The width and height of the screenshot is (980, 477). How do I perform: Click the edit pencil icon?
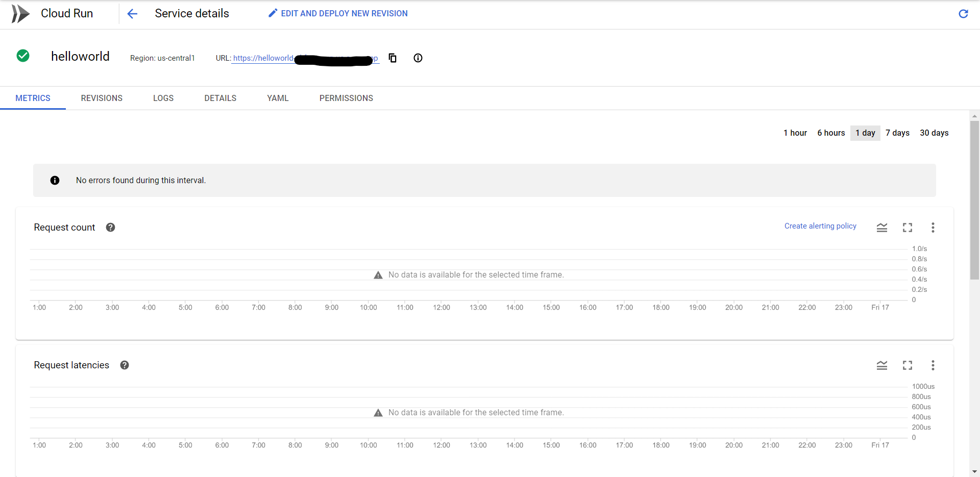tap(273, 13)
